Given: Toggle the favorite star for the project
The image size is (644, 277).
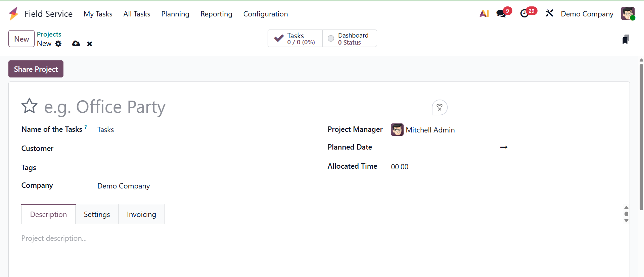Looking at the screenshot, I should [x=30, y=106].
